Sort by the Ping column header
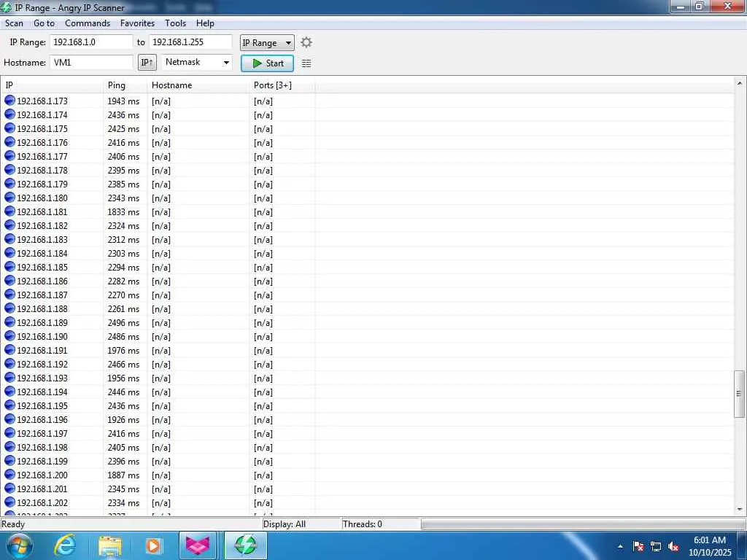The image size is (747, 560). coord(125,85)
